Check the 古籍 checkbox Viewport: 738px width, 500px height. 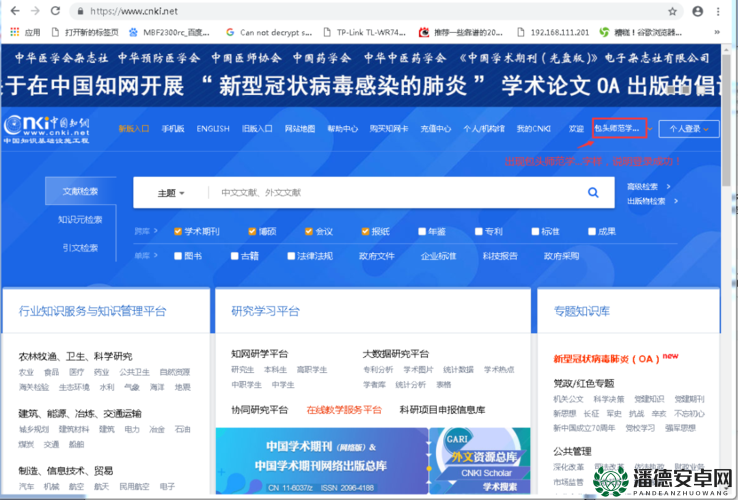(234, 256)
